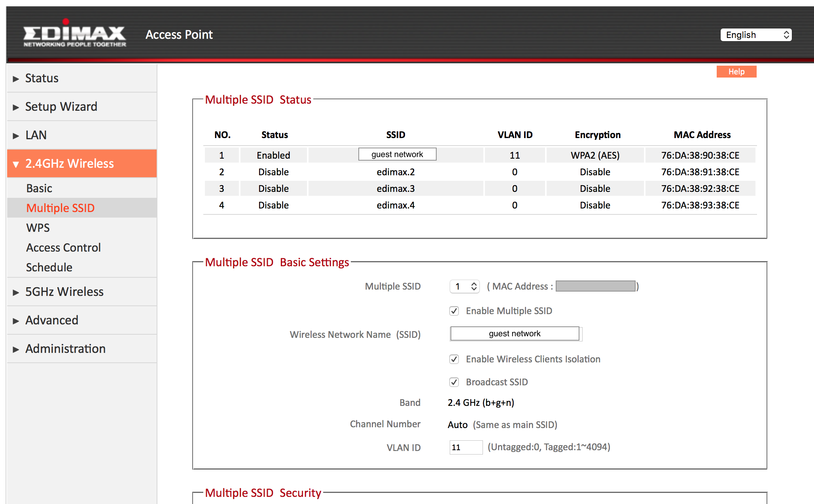Expand the Status menu arrow

pyautogui.click(x=16, y=79)
